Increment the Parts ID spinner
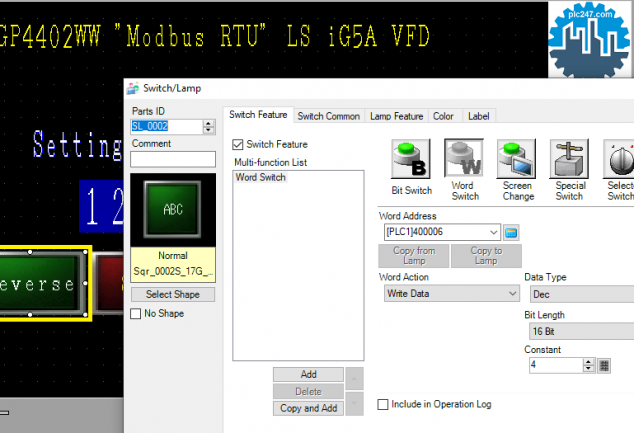634x433 pixels. coord(209,123)
